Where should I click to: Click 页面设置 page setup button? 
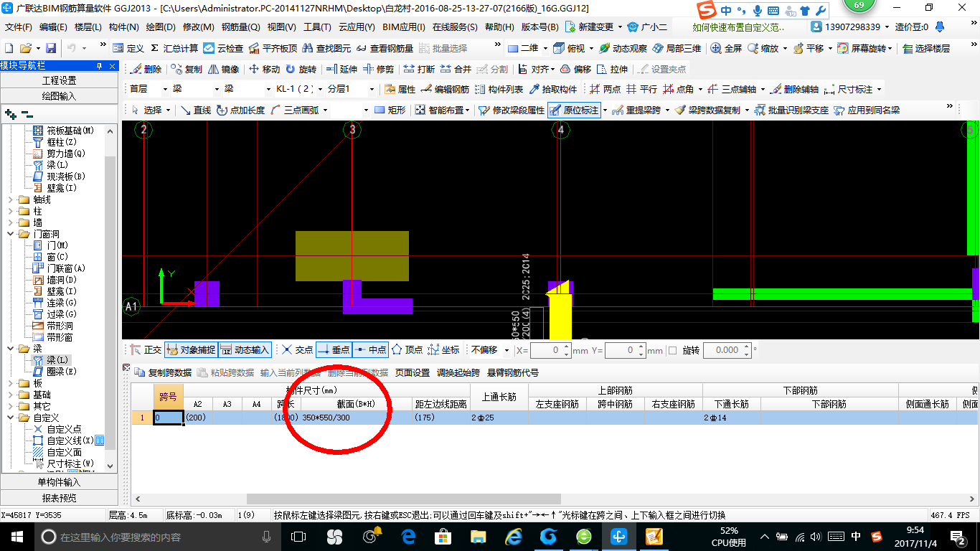pyautogui.click(x=413, y=372)
